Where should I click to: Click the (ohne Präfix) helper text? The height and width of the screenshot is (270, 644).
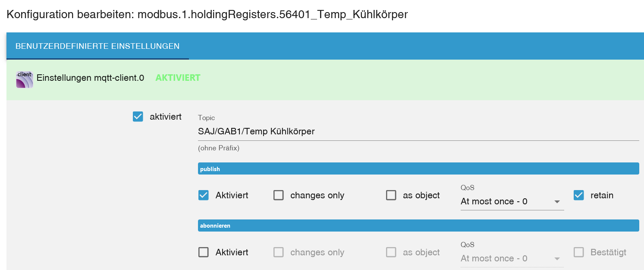click(x=218, y=148)
